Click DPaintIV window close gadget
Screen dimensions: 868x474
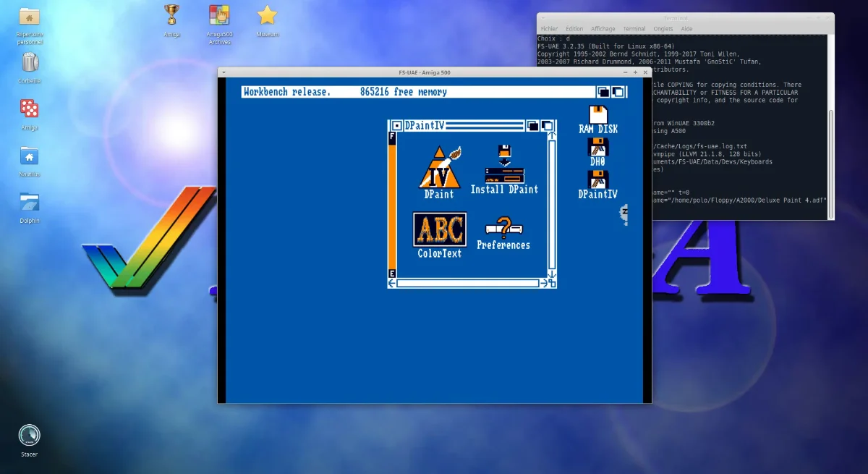pos(396,125)
